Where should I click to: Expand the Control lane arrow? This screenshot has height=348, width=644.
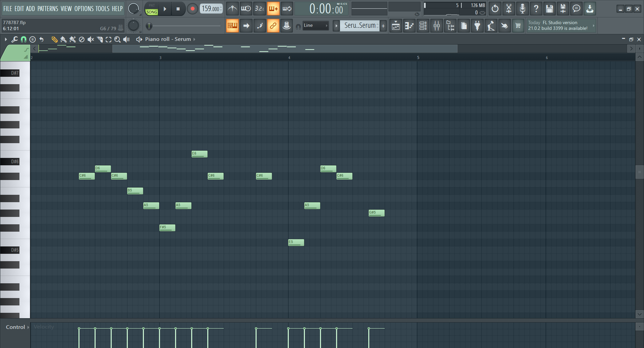(28, 327)
